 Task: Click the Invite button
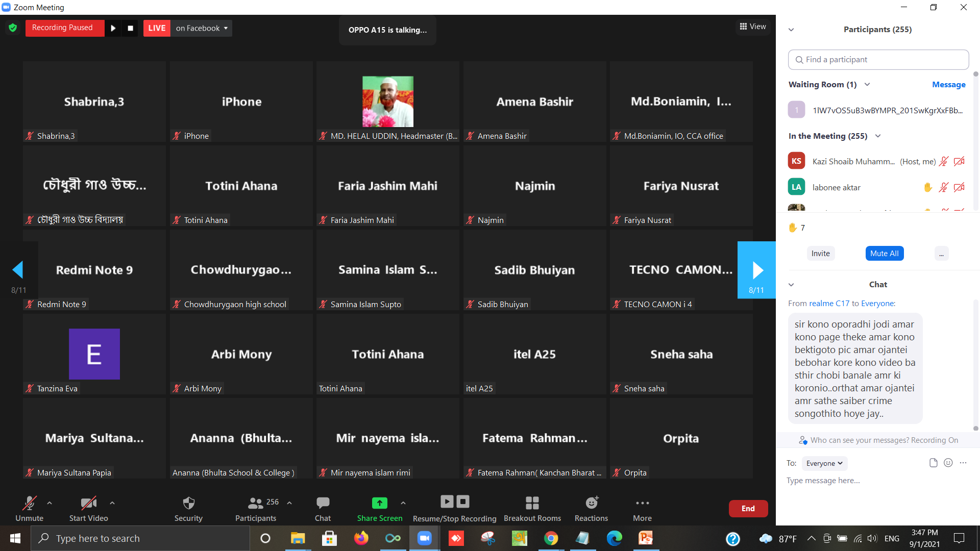coord(821,254)
